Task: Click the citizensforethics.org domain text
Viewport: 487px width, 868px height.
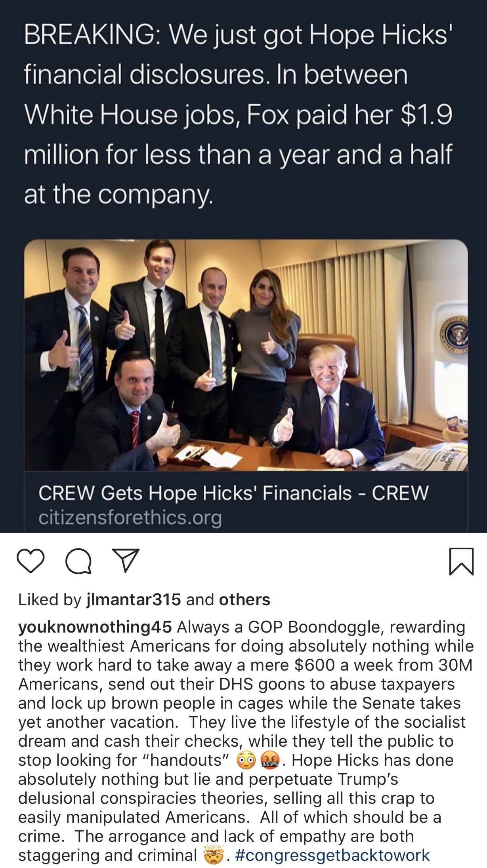Action: (130, 518)
